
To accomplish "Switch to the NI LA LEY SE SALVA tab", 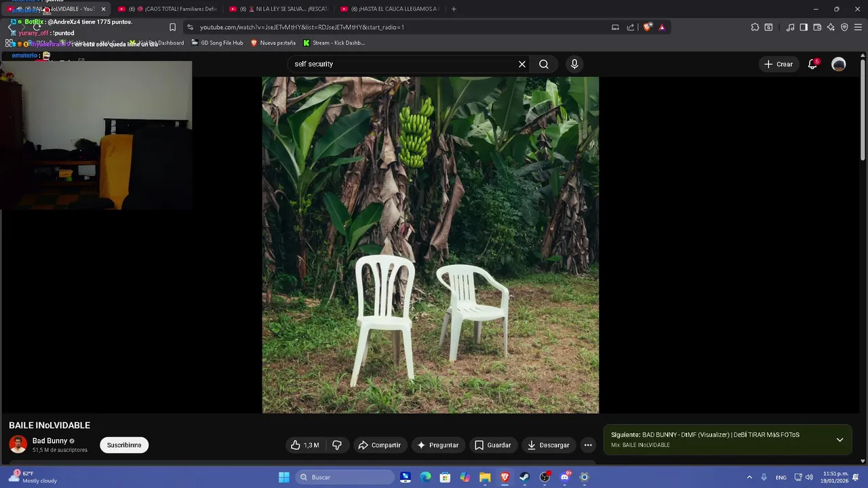I will 279,9.
